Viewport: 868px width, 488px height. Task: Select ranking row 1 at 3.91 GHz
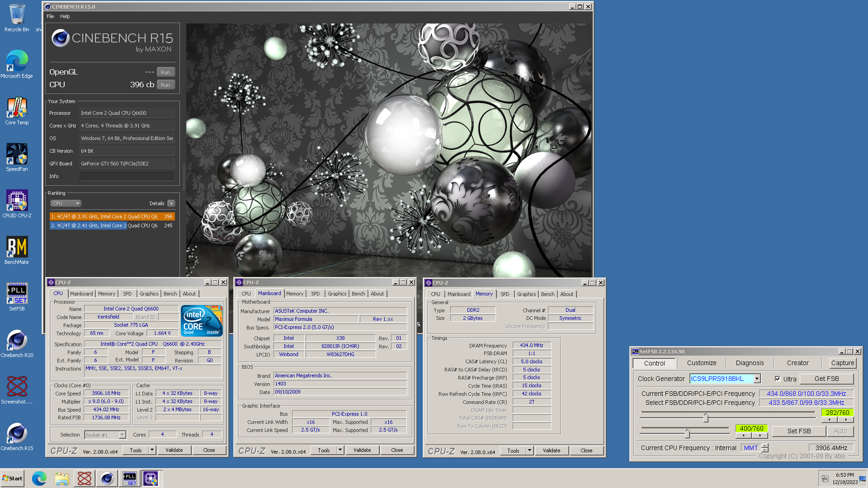[112, 216]
